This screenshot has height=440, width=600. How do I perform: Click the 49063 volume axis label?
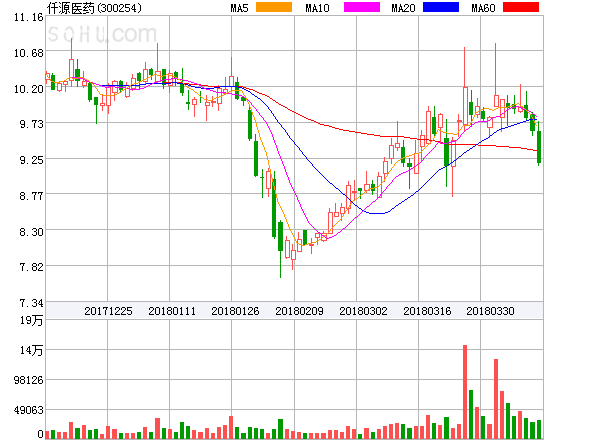click(x=29, y=411)
